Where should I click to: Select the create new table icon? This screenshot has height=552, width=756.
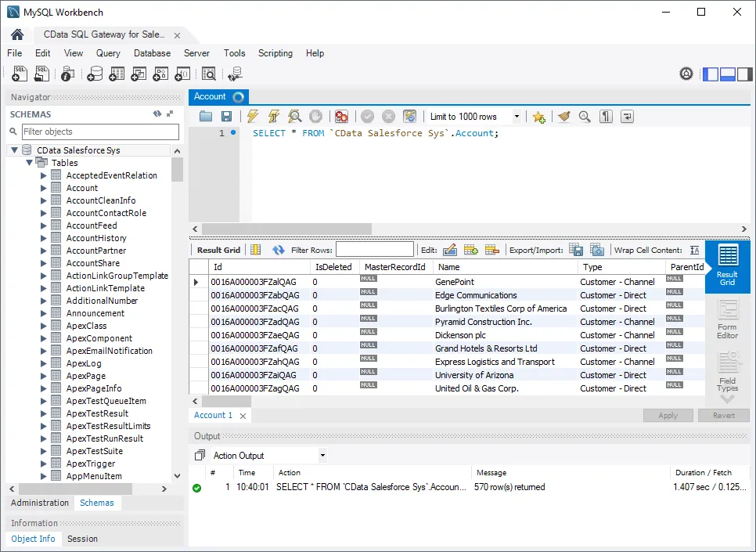[x=117, y=73]
